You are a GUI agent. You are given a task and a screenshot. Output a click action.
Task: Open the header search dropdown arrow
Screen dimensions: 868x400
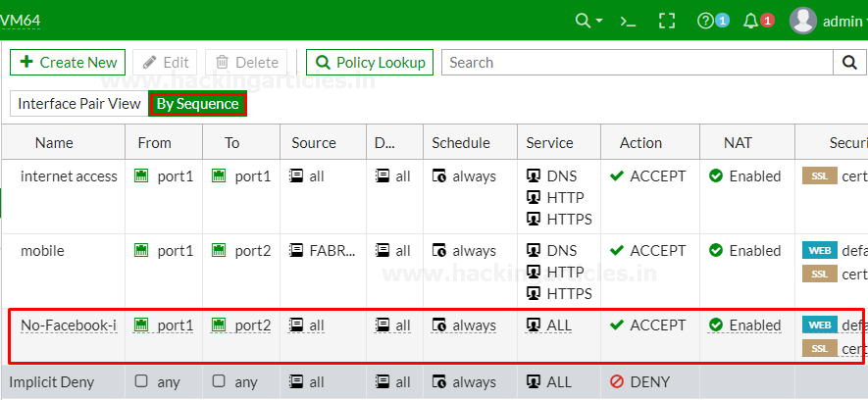(598, 21)
